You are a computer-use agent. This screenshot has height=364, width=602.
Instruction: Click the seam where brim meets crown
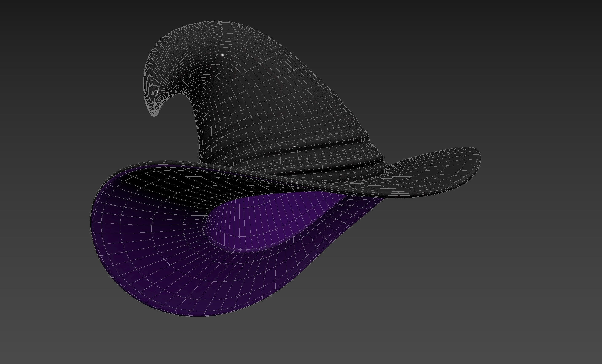tap(293, 188)
